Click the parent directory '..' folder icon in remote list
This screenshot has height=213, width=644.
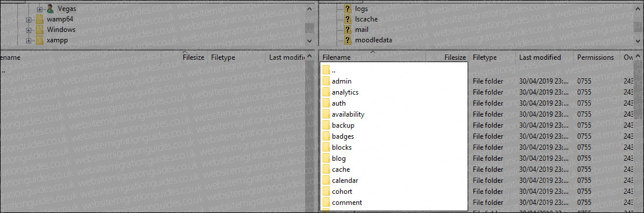[326, 70]
